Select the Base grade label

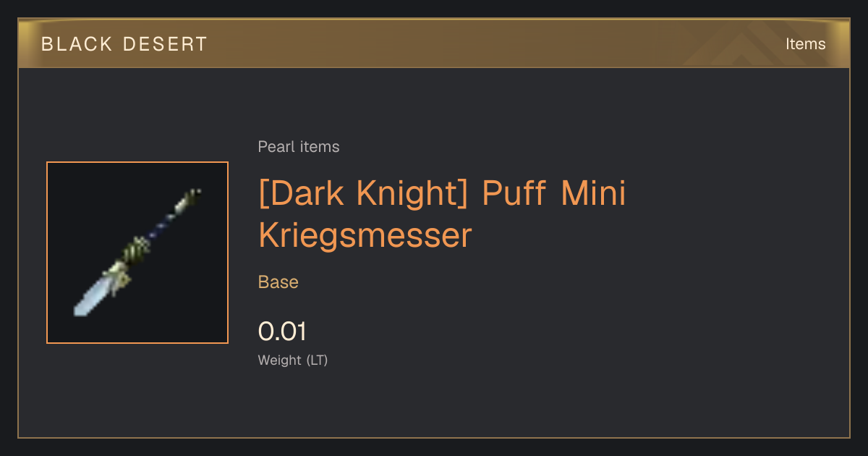click(x=278, y=282)
